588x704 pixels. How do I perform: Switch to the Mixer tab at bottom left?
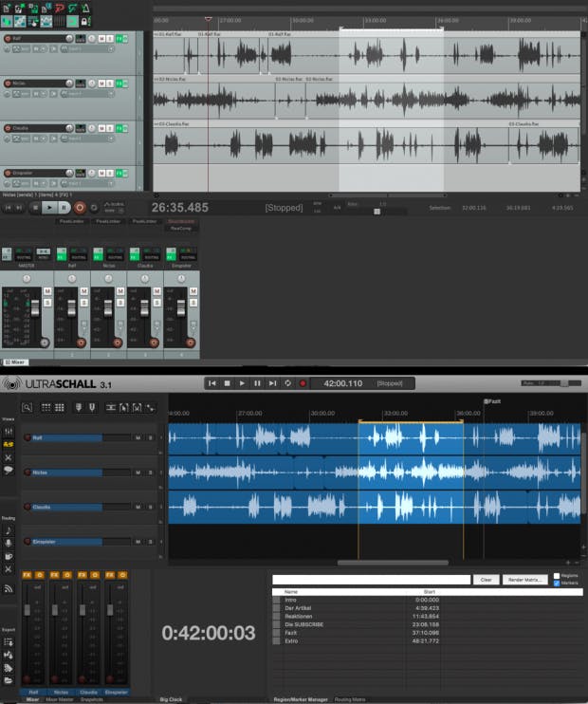coord(33,699)
